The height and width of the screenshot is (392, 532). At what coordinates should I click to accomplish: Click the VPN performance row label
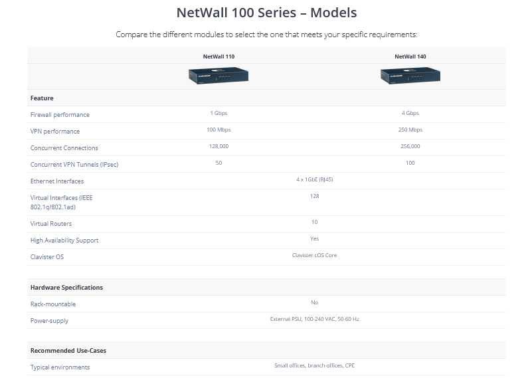click(55, 132)
